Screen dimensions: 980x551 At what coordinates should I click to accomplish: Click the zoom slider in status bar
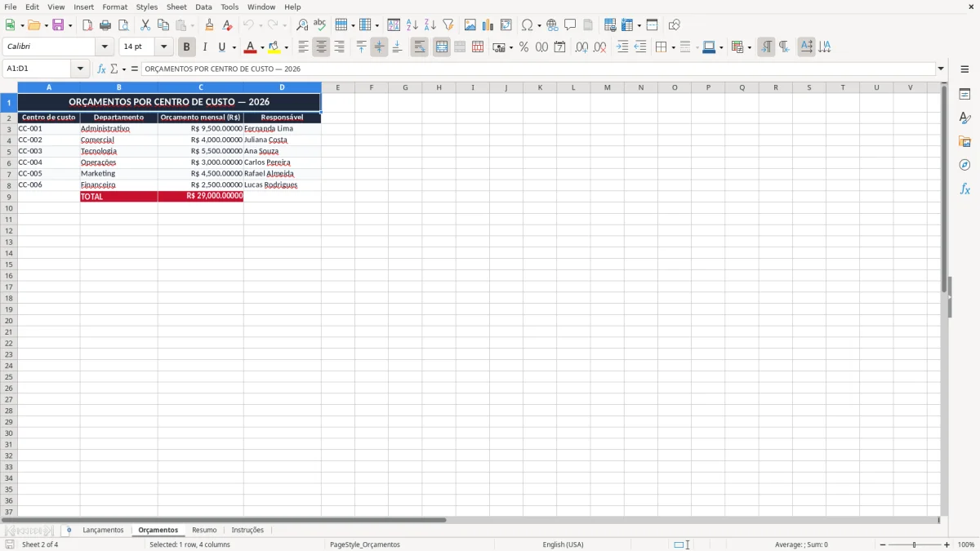point(915,544)
